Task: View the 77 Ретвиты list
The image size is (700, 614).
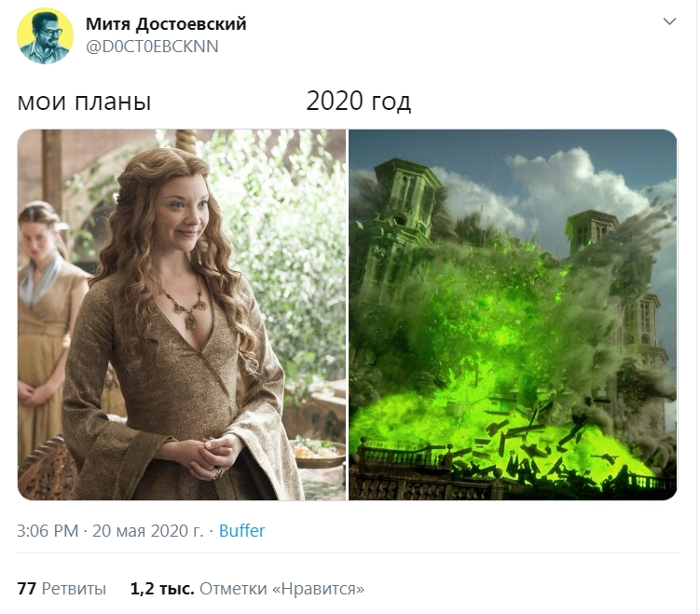Action: click(62, 589)
